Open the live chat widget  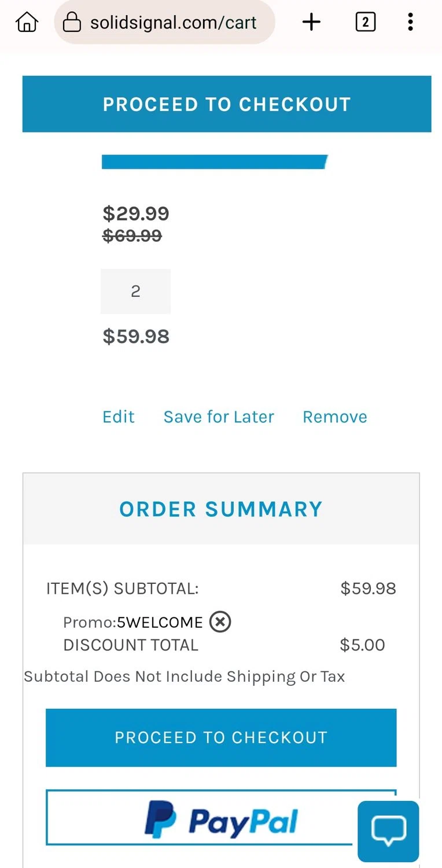tap(388, 831)
